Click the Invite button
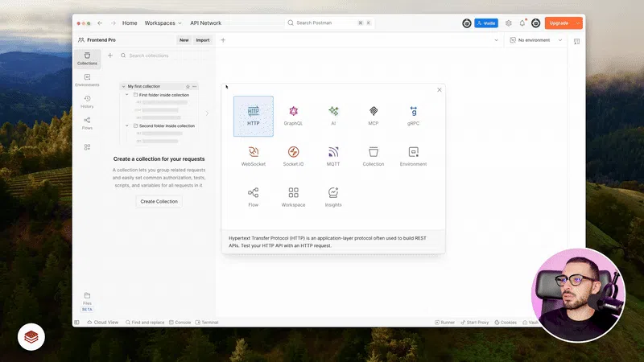Viewport: 644px width, 362px height. click(x=486, y=23)
